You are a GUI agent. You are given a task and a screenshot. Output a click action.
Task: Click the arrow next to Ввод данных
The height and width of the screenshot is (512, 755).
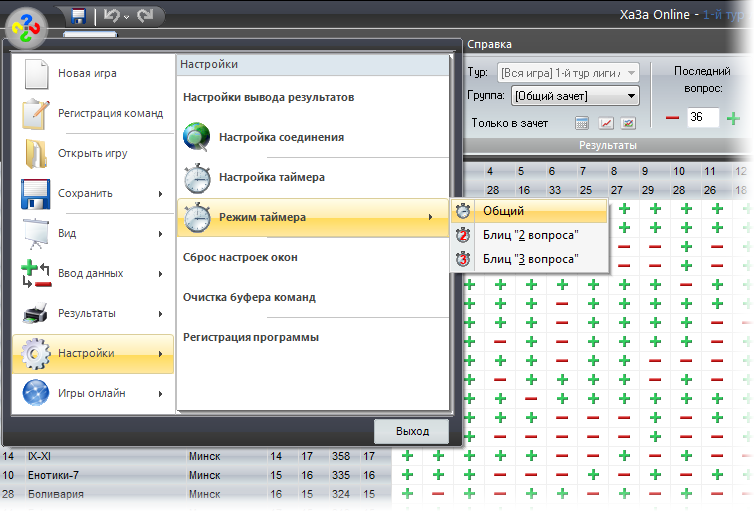point(160,274)
